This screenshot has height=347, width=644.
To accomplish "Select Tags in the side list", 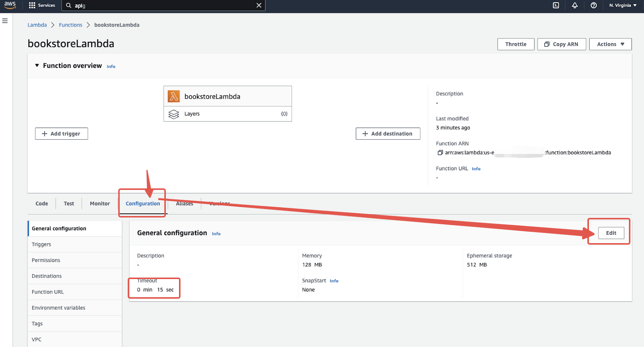I will click(75, 324).
